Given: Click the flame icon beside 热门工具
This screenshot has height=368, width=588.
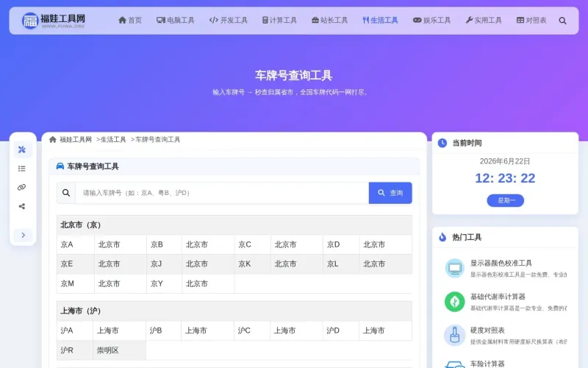Looking at the screenshot, I should click(442, 237).
